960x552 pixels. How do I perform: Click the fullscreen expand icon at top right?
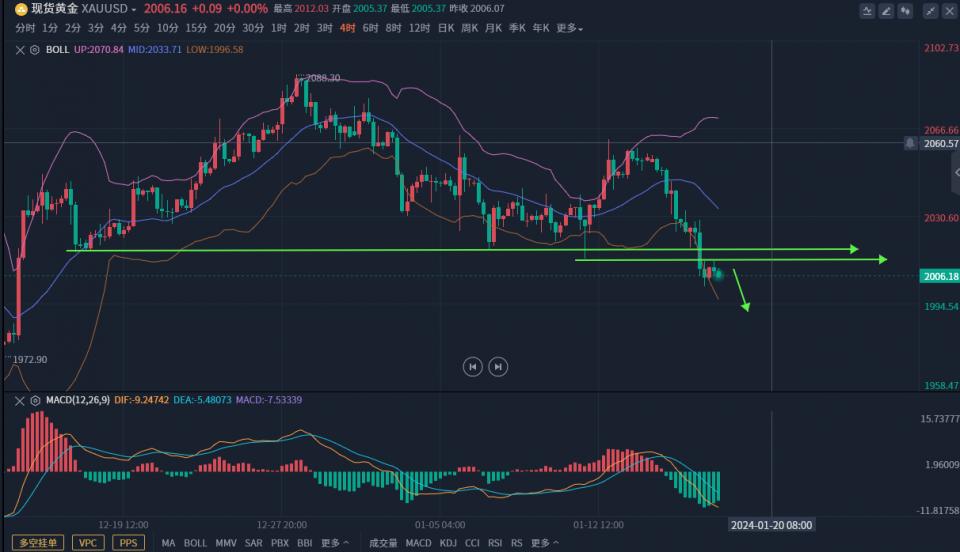point(929,10)
